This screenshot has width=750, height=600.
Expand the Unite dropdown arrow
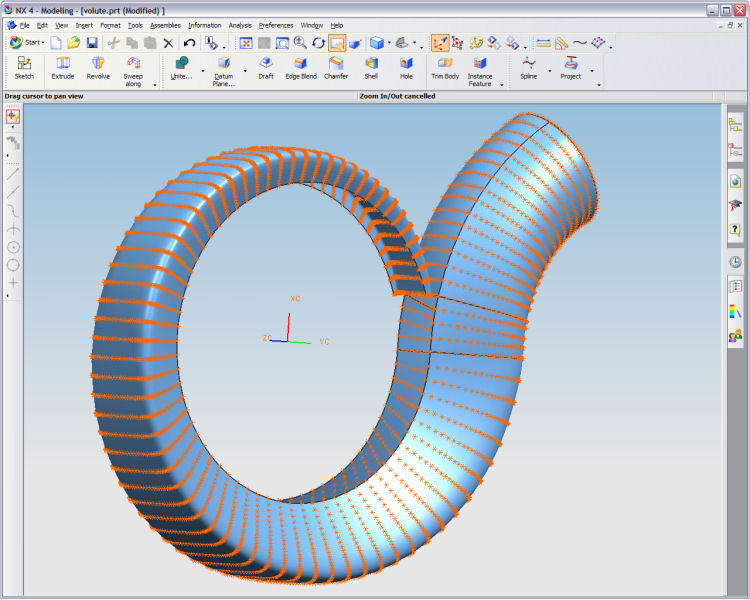tap(203, 71)
